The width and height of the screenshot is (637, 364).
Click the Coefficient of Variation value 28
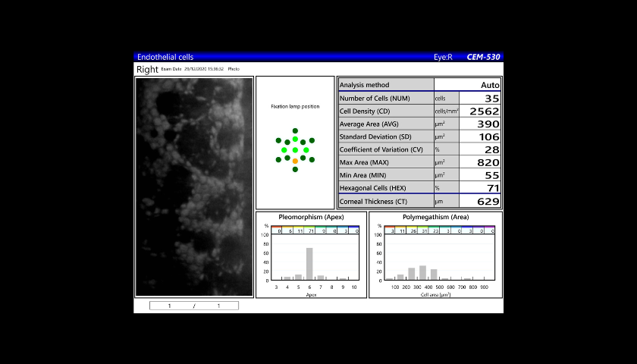click(x=492, y=149)
